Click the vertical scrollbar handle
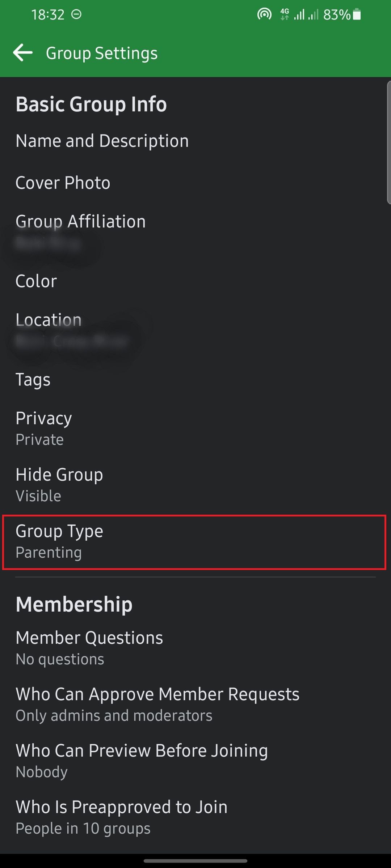 388,142
